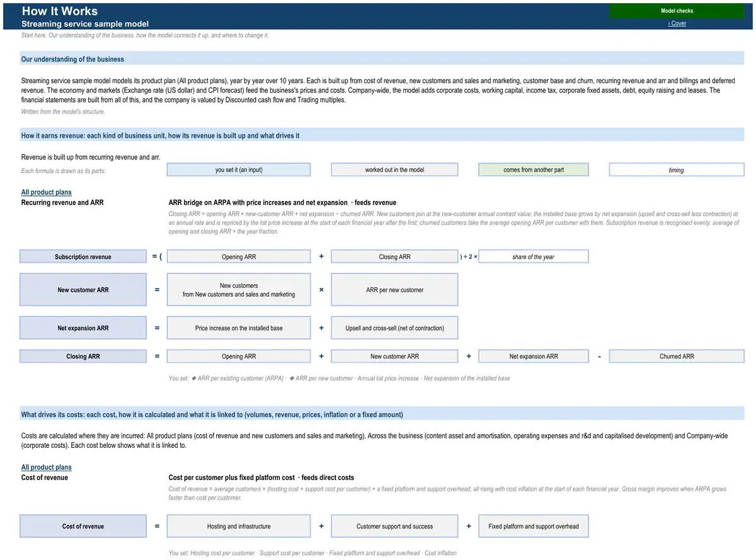The image size is (756, 560).
Task: Click 'Price increase on the installed base' box
Action: [x=239, y=328]
